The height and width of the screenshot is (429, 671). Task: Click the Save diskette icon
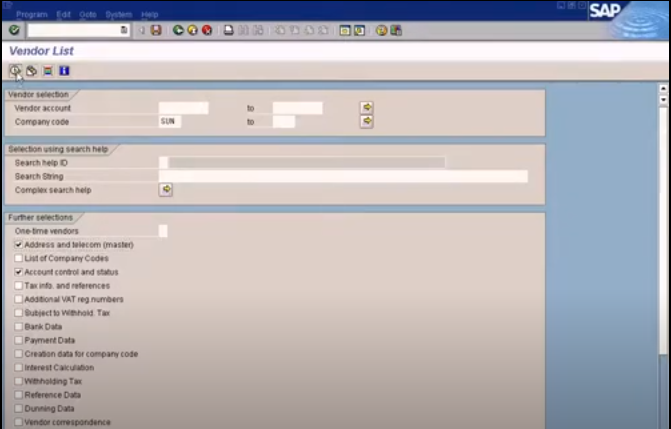(x=156, y=30)
